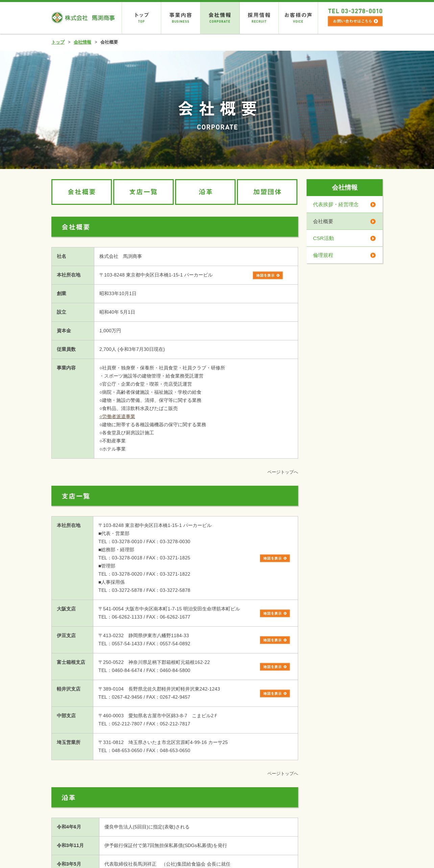Click the TEL 03-3278-0010 header text

tap(355, 11)
